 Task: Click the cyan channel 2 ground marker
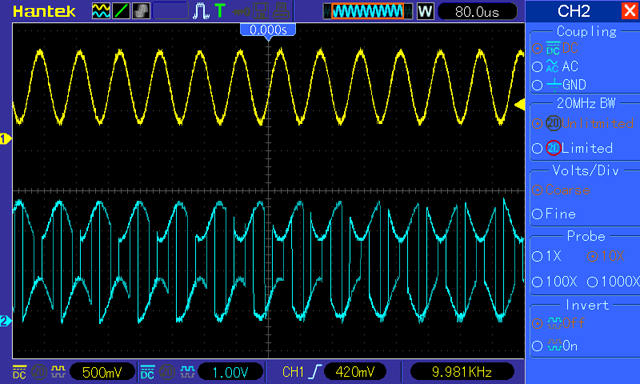pos(5,321)
